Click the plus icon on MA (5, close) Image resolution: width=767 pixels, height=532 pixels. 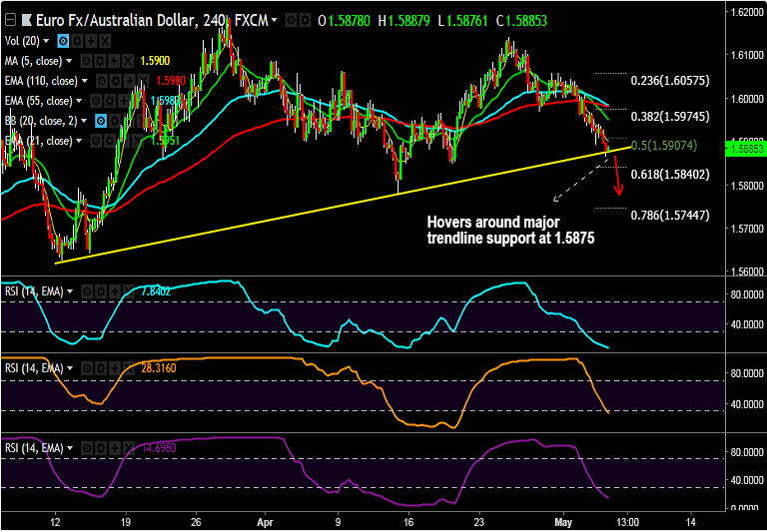coord(114,61)
